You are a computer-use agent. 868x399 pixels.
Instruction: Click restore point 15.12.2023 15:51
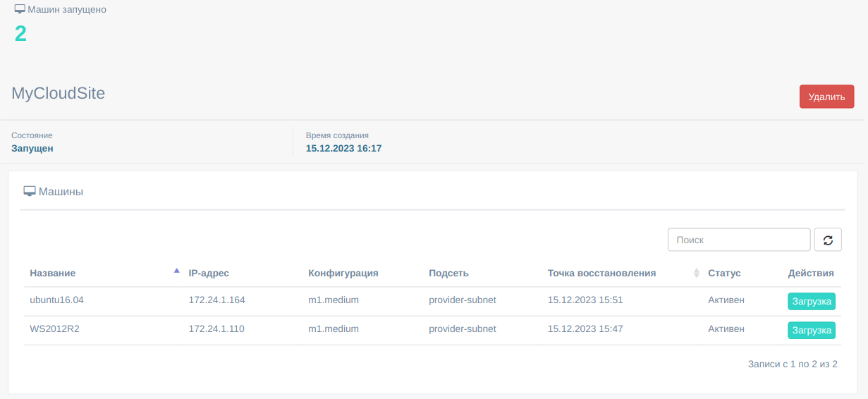585,300
